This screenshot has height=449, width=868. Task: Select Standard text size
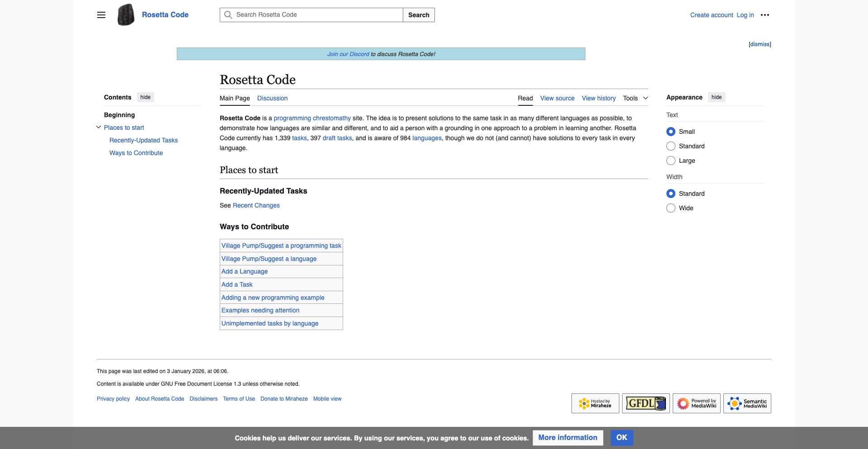point(671,146)
